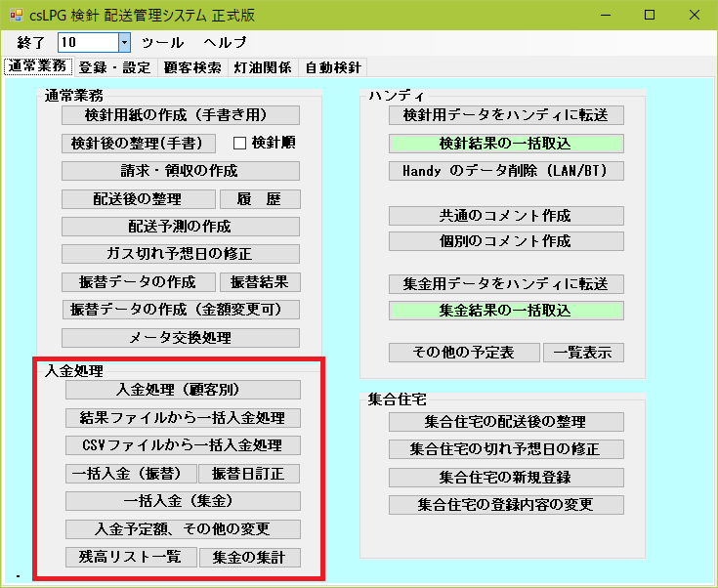Open the ツール menu
718x588 pixels.
[162, 43]
